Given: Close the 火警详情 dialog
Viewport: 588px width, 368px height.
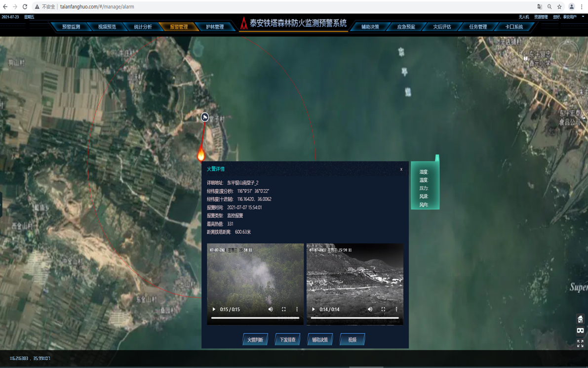Looking at the screenshot, I should [401, 169].
